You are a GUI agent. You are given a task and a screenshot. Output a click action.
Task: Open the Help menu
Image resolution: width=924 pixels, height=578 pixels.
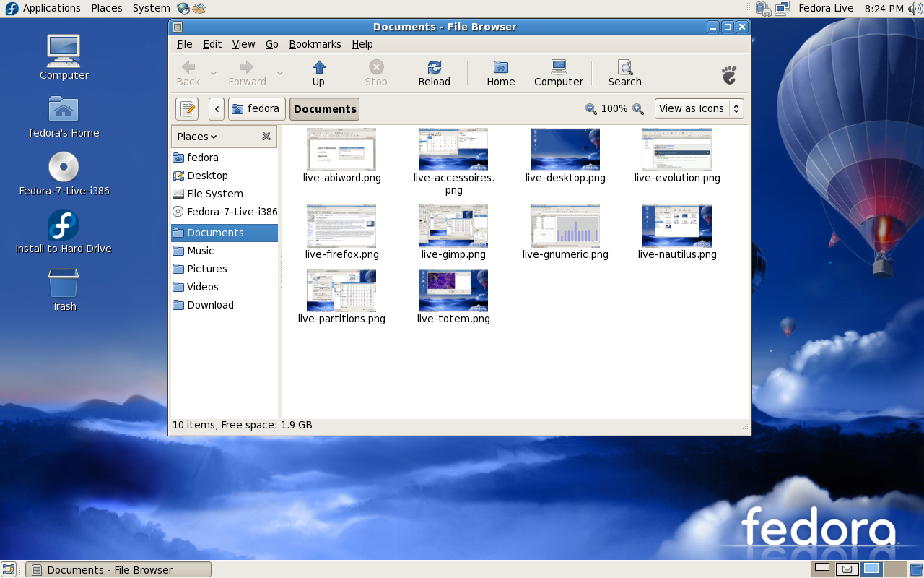point(362,44)
